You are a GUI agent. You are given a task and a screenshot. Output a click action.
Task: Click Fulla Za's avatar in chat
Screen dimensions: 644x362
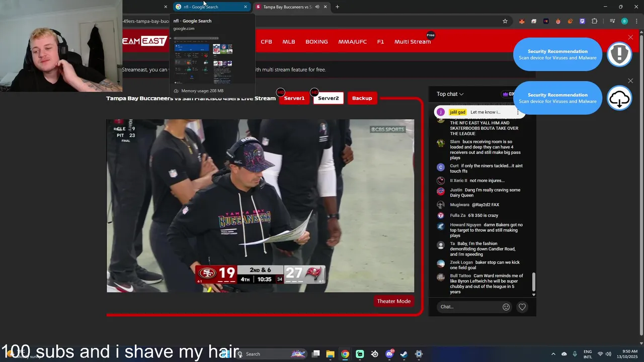[x=441, y=215]
